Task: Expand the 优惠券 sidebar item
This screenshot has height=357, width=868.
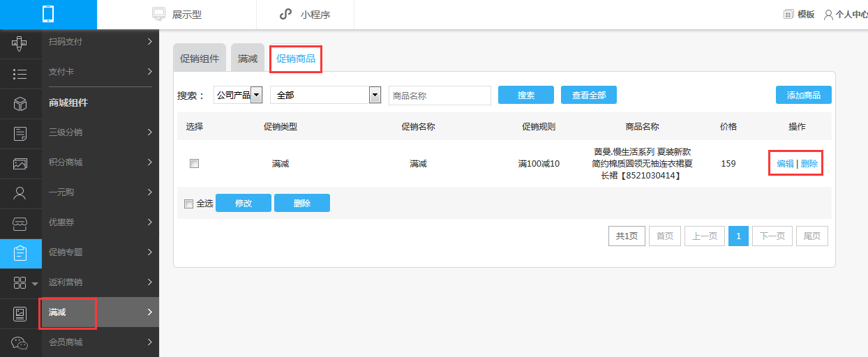Action: [x=100, y=222]
